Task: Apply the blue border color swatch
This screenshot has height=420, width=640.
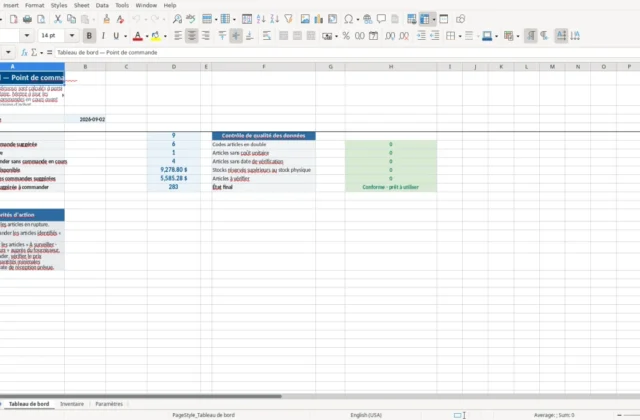Action: pos(487,36)
